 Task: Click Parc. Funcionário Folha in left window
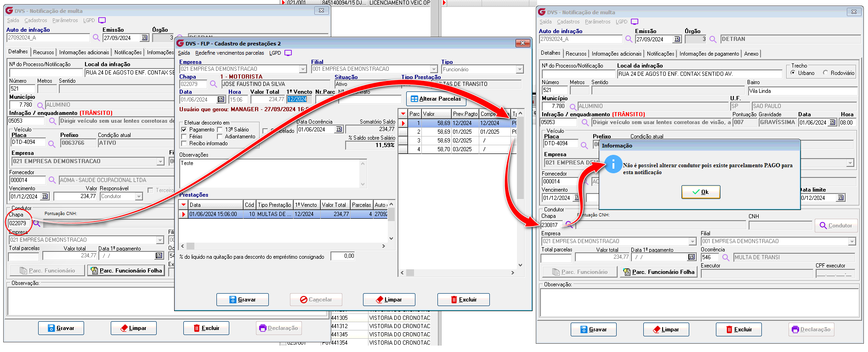point(126,271)
